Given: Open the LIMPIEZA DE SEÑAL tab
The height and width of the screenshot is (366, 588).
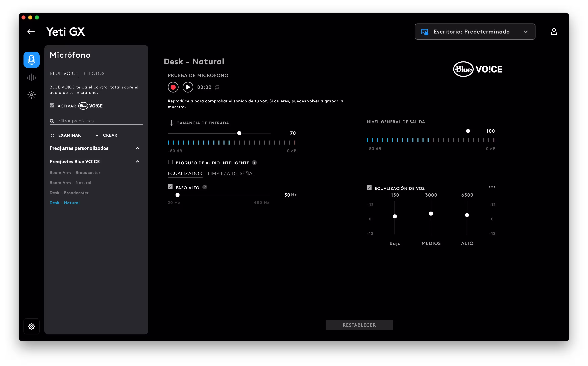Looking at the screenshot, I should pyautogui.click(x=231, y=174).
